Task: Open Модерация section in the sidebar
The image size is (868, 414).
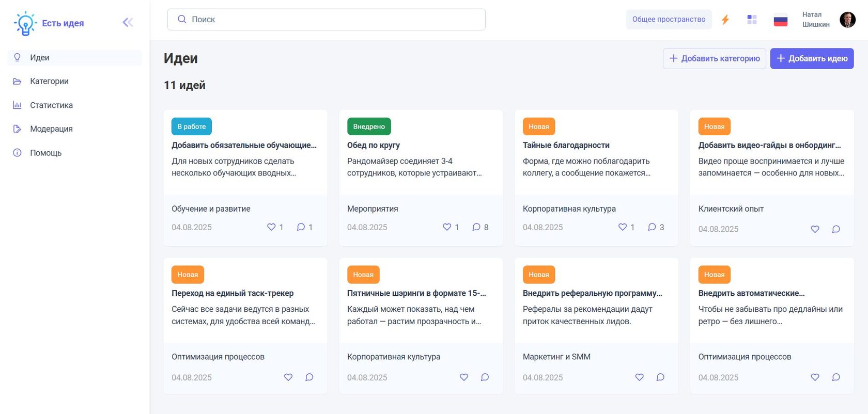Action: (51, 129)
